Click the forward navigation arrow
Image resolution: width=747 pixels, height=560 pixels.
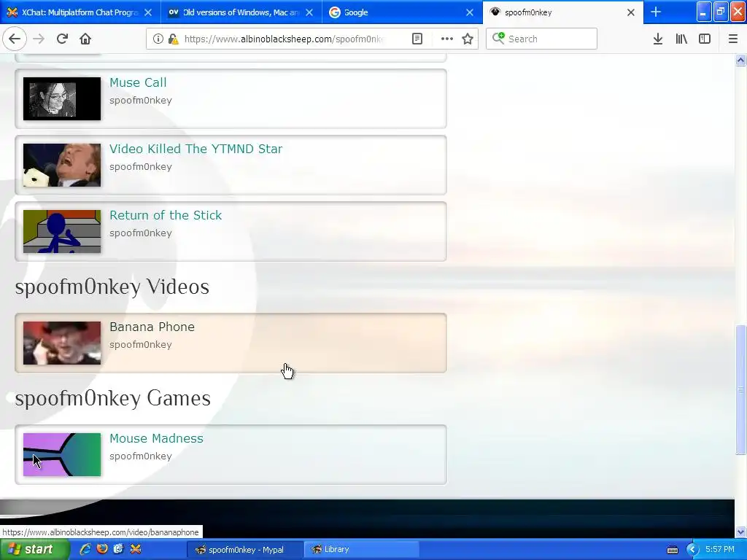pos(39,39)
